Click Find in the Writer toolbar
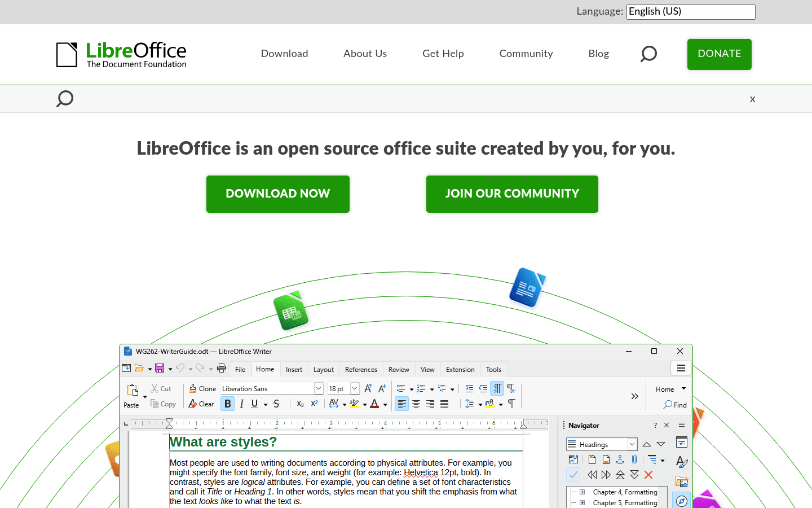The image size is (812, 508). 675,405
